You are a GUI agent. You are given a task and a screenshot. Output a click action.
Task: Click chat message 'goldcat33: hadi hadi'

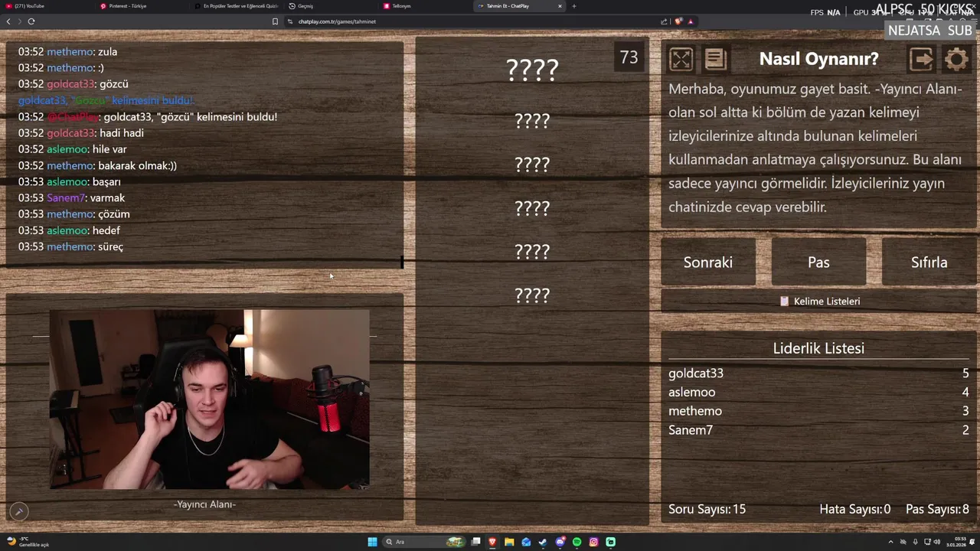click(81, 133)
